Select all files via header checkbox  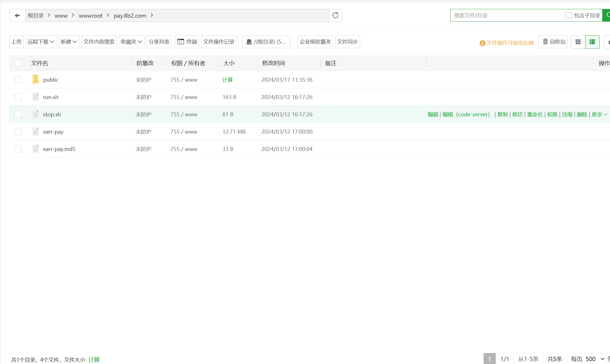tap(18, 63)
